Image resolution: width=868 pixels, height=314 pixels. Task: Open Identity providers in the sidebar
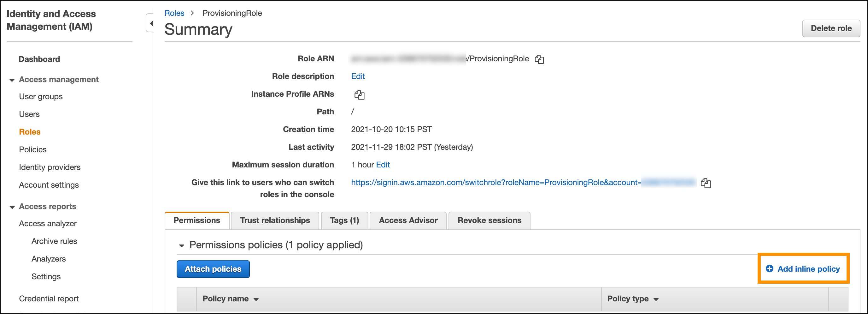[x=50, y=167]
